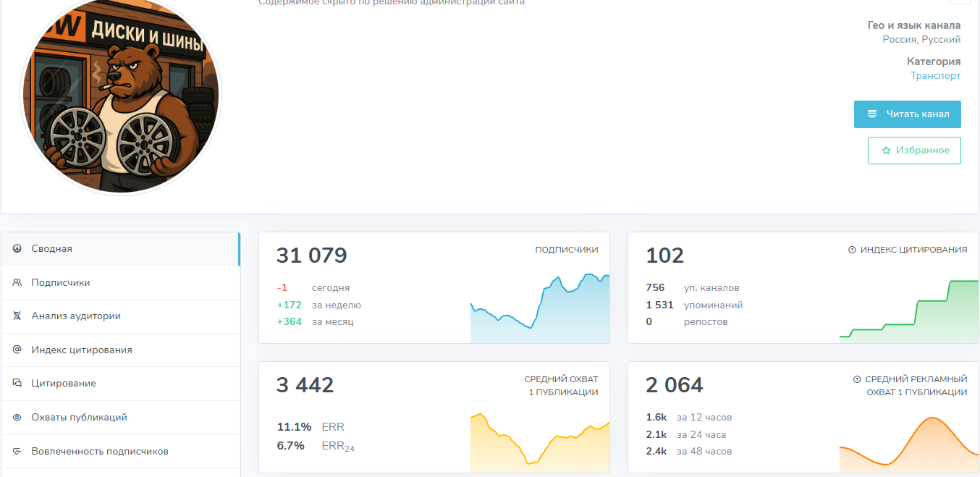Click the Индекс цитирования @ icon in sidebar
Viewport: 980px width, 477px height.
(x=17, y=350)
